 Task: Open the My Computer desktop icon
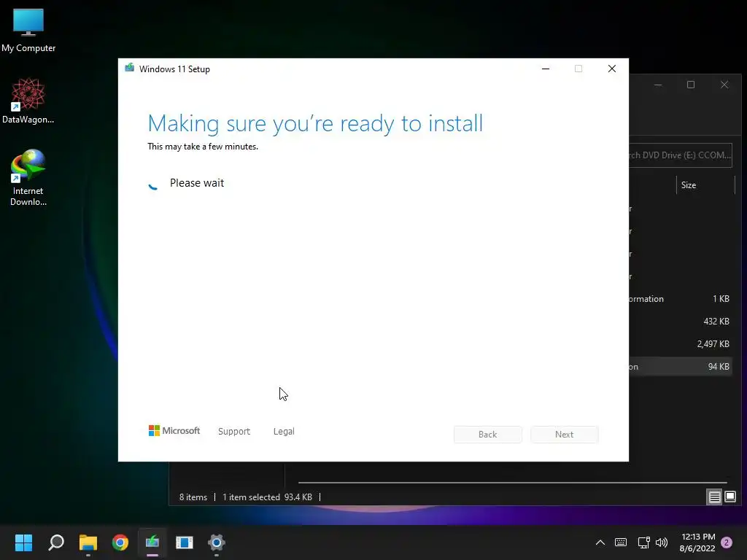coord(28,29)
